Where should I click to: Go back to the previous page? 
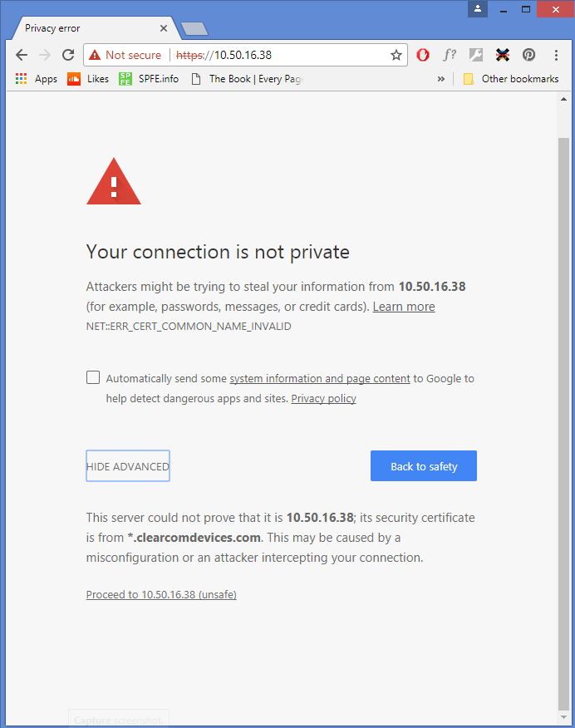click(22, 55)
